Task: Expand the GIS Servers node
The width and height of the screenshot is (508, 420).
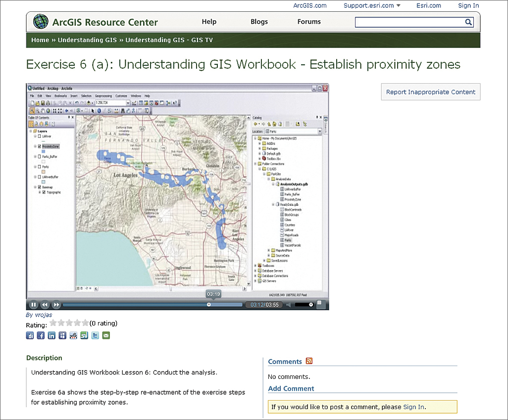Action: pos(255,281)
